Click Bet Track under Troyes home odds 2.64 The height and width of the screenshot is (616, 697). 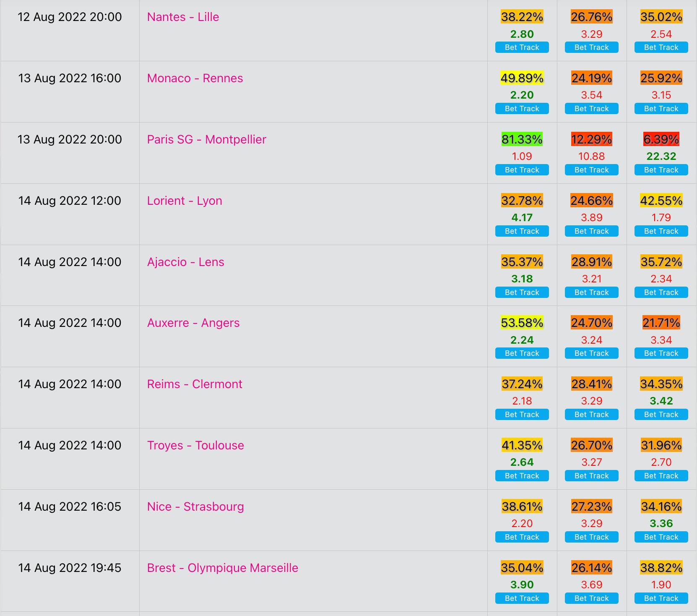522,476
